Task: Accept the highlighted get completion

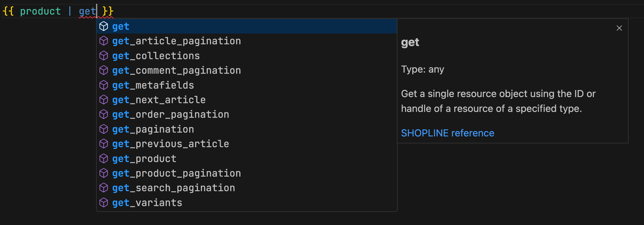Action: tap(121, 27)
